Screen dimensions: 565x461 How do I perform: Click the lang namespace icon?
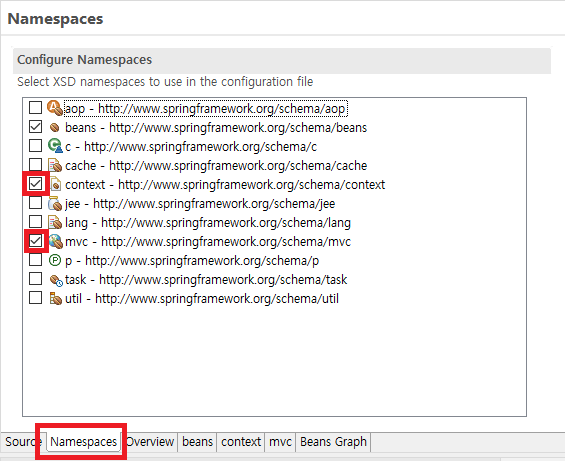point(55,222)
